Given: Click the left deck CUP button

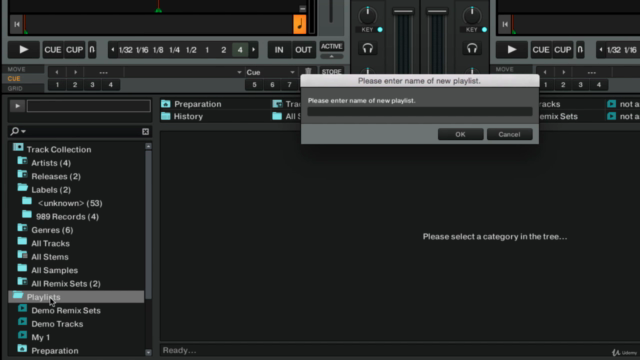Looking at the screenshot, I should pyautogui.click(x=74, y=50).
